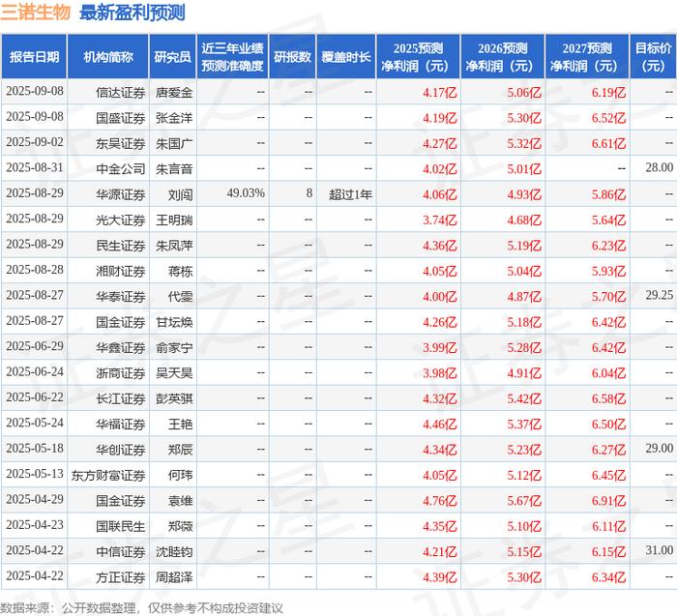The height and width of the screenshot is (616, 677).
Task: Click researcher name 甘坛焕
Action: click(x=174, y=322)
